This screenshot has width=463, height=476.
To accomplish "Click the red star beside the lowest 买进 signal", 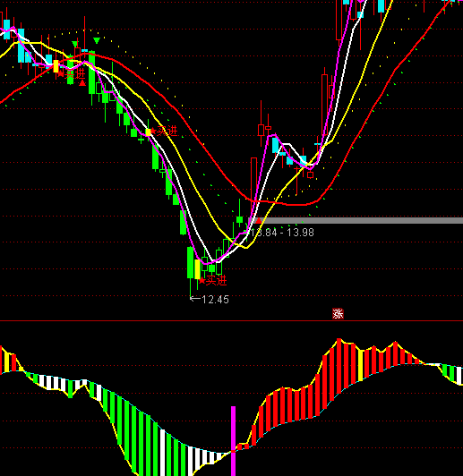I will [x=202, y=281].
